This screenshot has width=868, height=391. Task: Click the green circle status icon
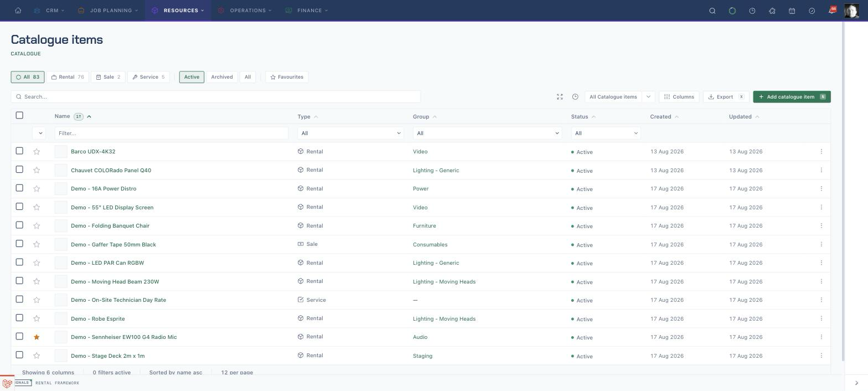tap(732, 11)
